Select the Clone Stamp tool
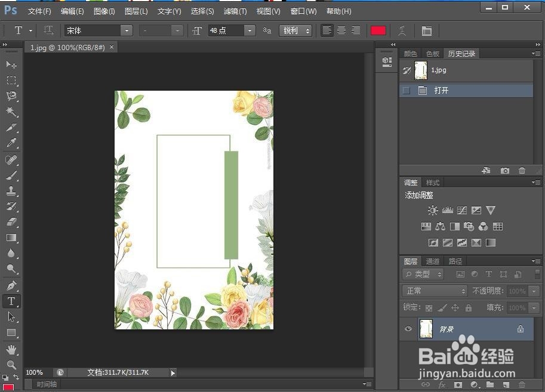 [11, 191]
